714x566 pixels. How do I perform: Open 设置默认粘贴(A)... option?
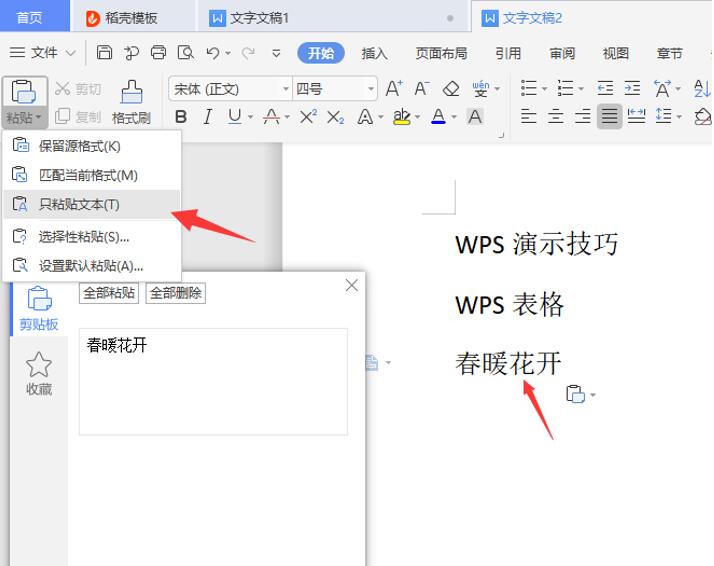point(92,266)
